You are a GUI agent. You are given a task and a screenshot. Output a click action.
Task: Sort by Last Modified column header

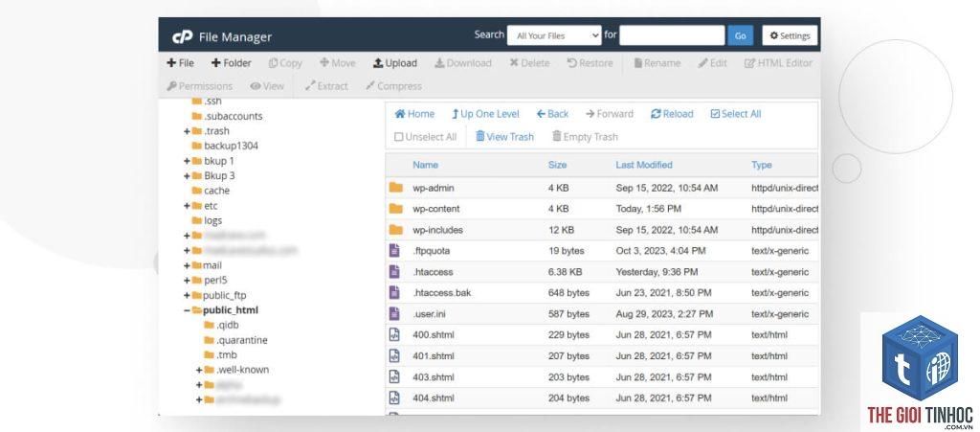pyautogui.click(x=644, y=165)
